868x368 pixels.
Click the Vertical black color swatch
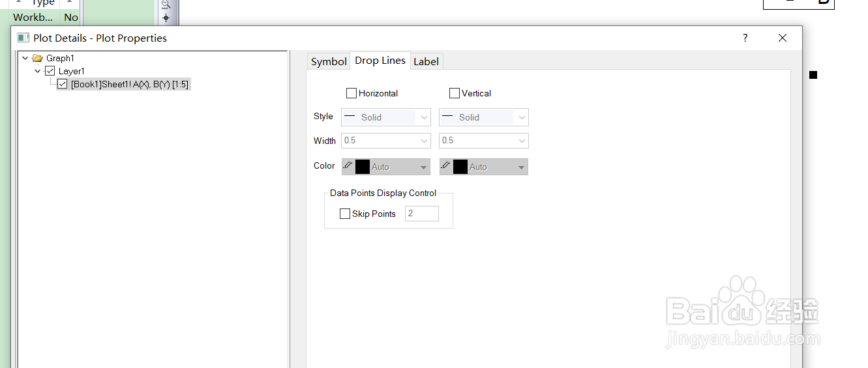(460, 167)
